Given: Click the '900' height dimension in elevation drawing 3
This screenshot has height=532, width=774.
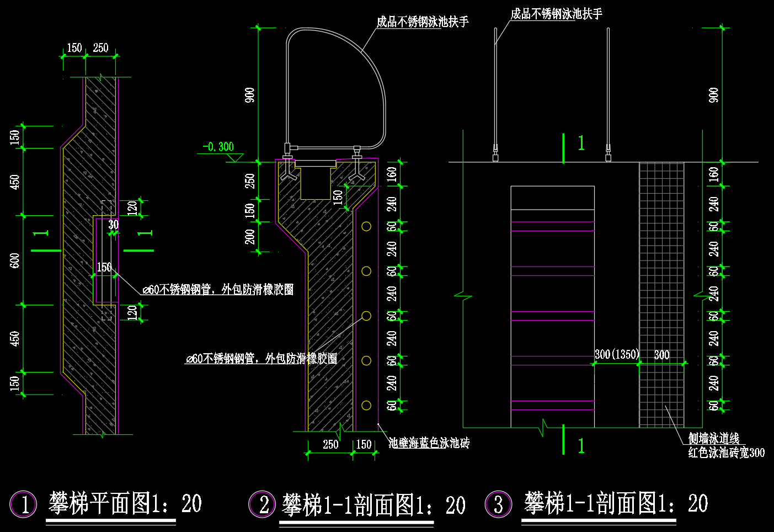Looking at the screenshot, I should point(713,95).
